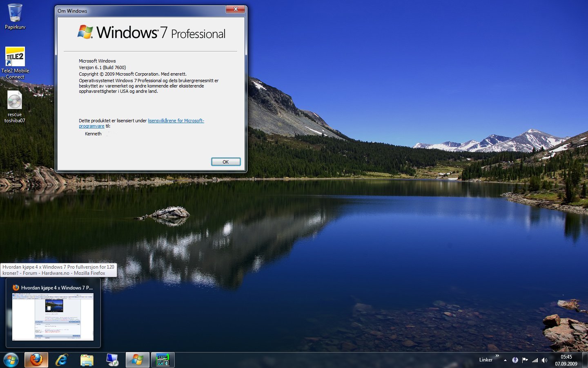The width and height of the screenshot is (588, 368).
Task: Click the Microsoft Windows text line
Action: pos(97,61)
